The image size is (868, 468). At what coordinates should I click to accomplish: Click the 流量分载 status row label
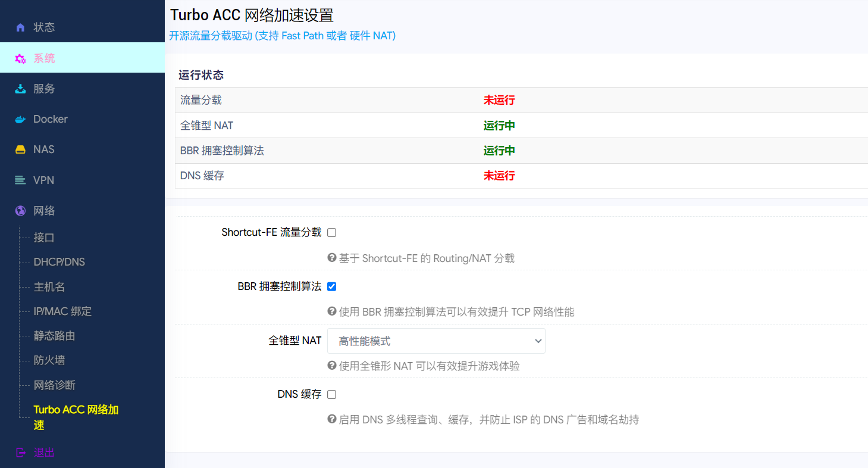(x=201, y=100)
